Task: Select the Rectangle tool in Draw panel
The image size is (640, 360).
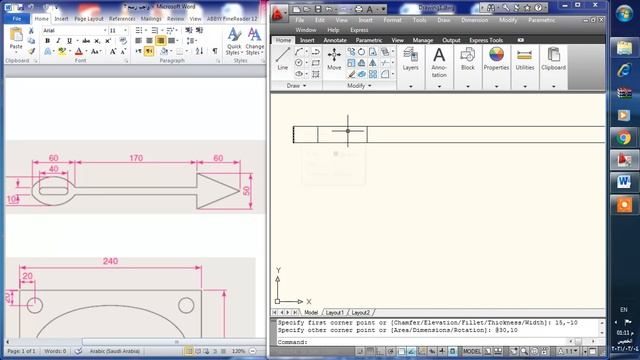Action: [316, 63]
